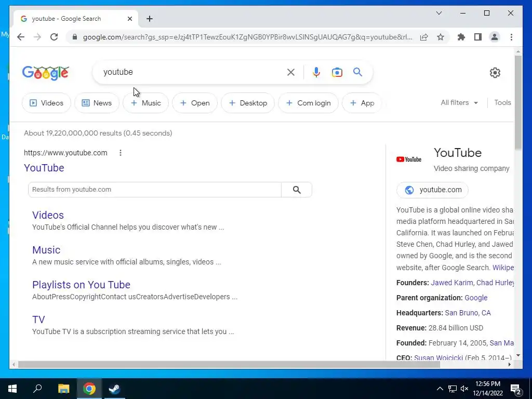Click the search button for youtube.com results
This screenshot has height=399, width=532.
coord(297,190)
